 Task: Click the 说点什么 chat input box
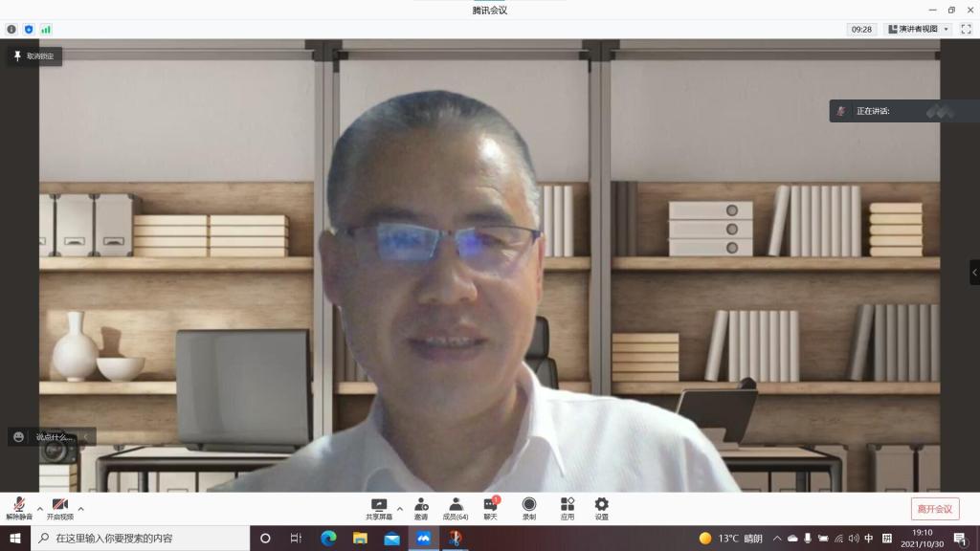[54, 437]
